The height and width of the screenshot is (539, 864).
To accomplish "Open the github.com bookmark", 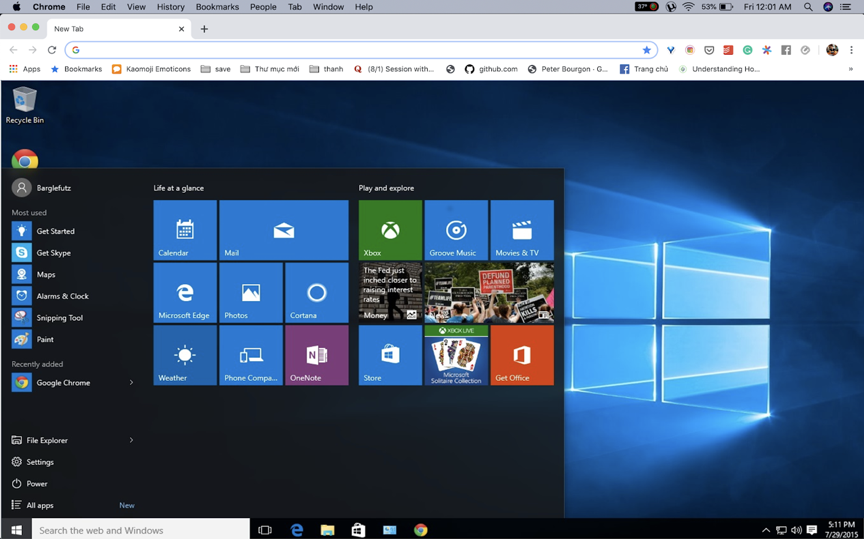I will 491,69.
